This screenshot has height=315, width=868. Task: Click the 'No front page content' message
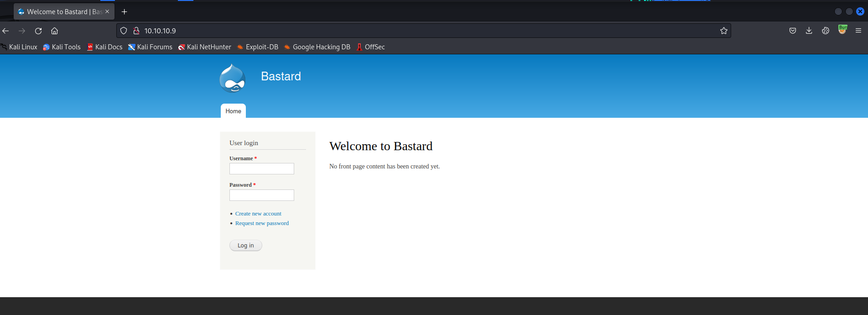tap(385, 167)
